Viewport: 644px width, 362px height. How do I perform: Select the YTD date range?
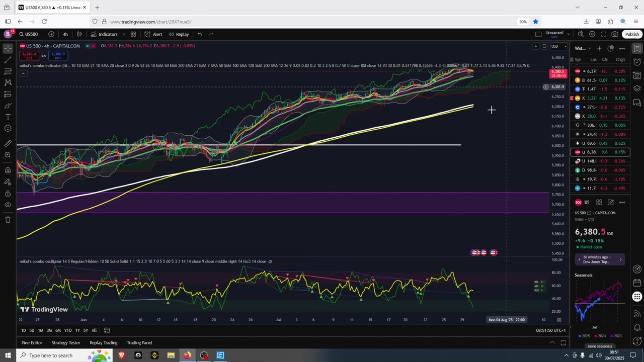click(67, 330)
